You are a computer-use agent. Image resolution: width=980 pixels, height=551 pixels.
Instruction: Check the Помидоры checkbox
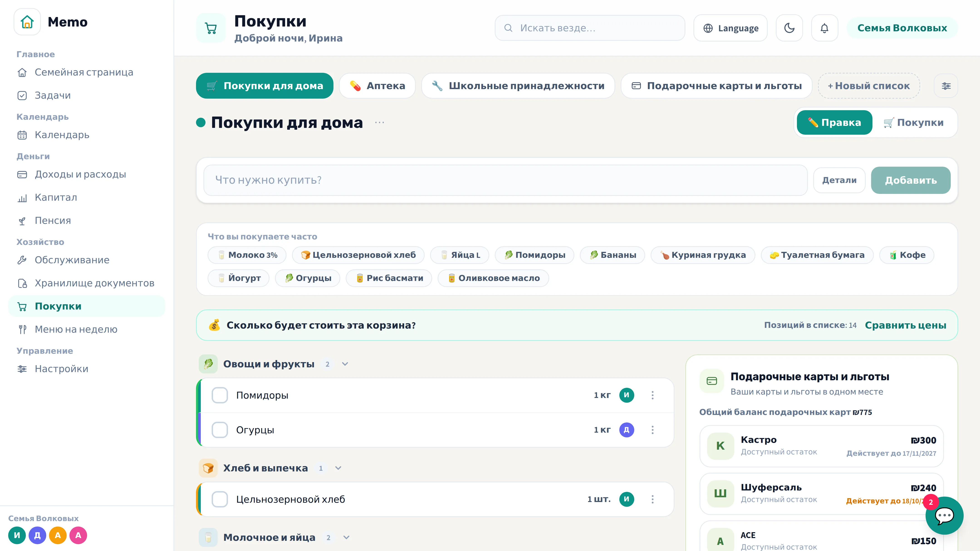[x=220, y=395]
